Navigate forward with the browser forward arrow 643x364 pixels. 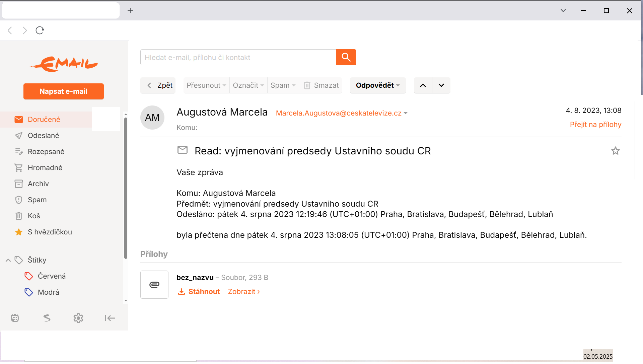(x=25, y=30)
